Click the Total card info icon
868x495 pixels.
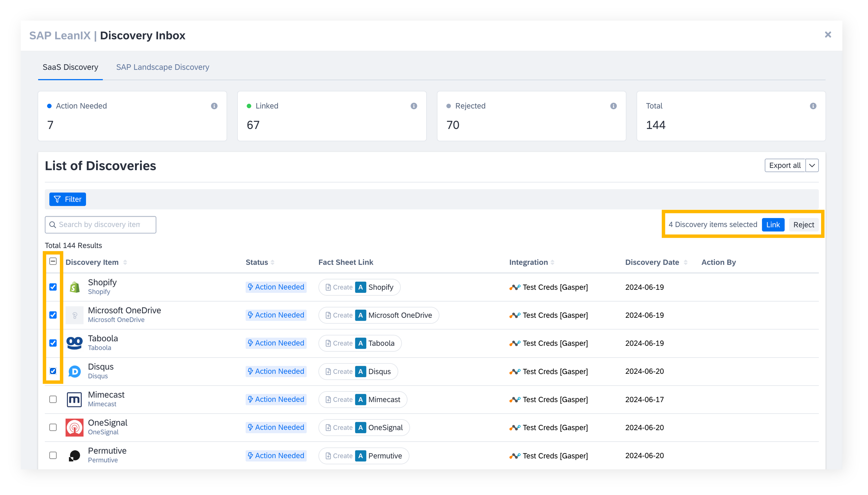point(813,106)
